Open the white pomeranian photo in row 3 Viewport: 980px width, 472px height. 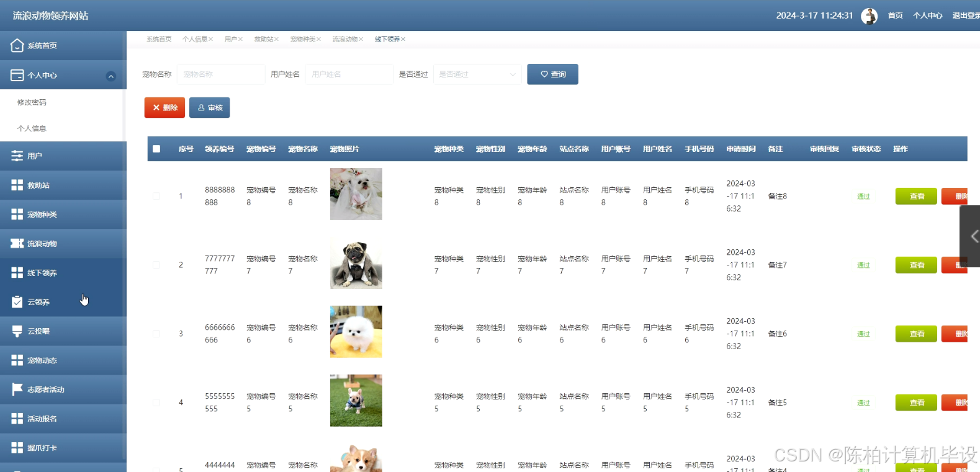356,332
